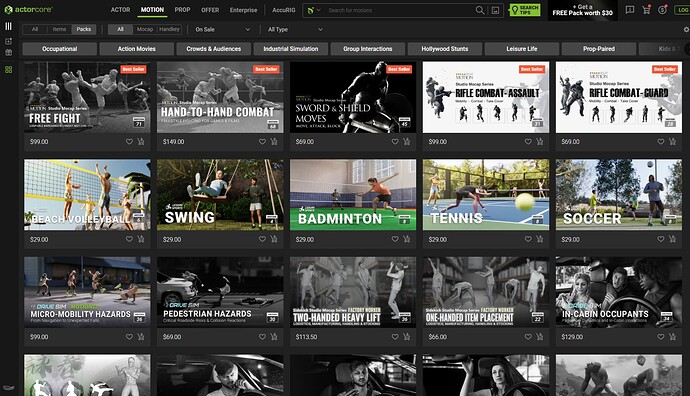Select the Items filter toggle
The width and height of the screenshot is (690, 396).
[59, 29]
